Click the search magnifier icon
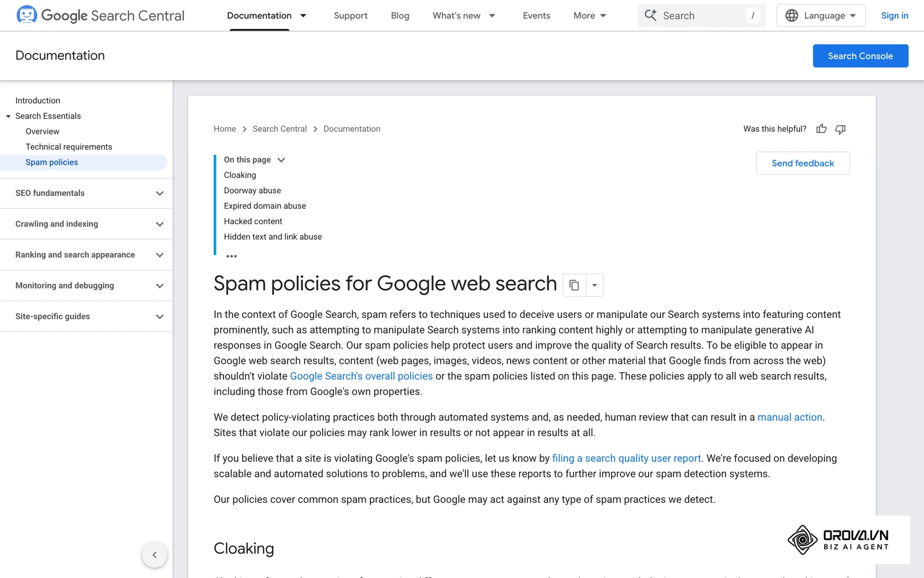This screenshot has width=924, height=578. pyautogui.click(x=651, y=16)
